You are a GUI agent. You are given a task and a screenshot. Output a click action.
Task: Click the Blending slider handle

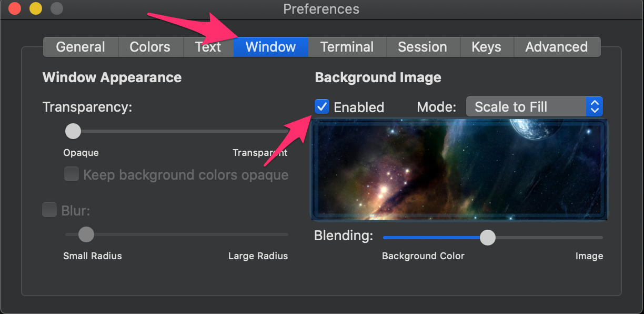pyautogui.click(x=488, y=238)
